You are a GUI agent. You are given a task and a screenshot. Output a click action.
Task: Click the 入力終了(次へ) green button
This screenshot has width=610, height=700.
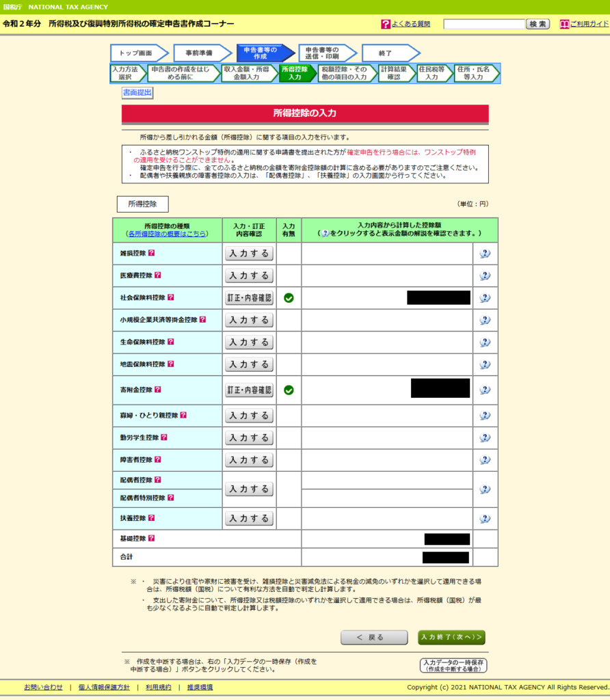[x=451, y=638]
